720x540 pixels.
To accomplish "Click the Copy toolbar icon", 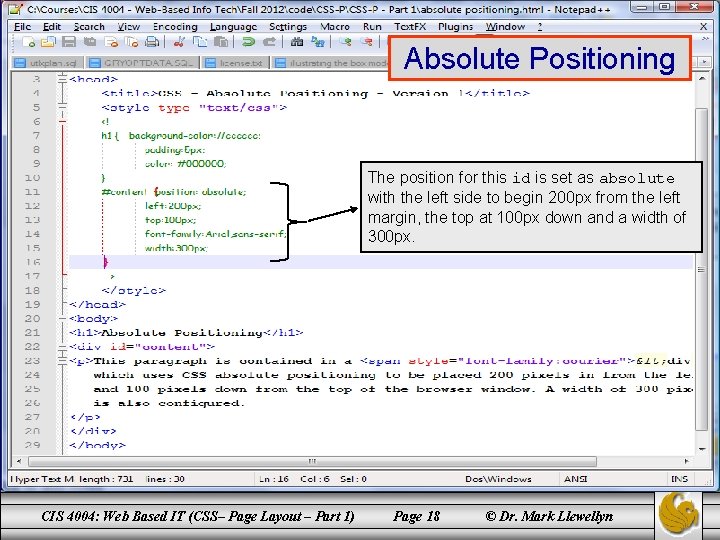I will (200, 42).
